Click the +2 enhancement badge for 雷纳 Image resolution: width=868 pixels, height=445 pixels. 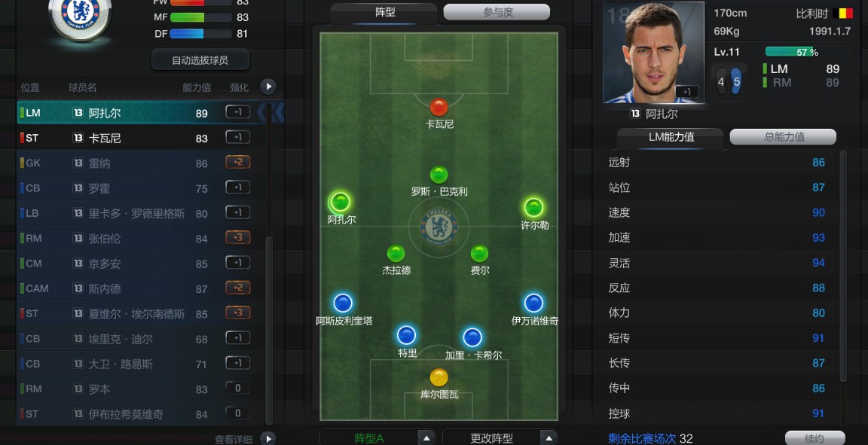click(x=238, y=163)
